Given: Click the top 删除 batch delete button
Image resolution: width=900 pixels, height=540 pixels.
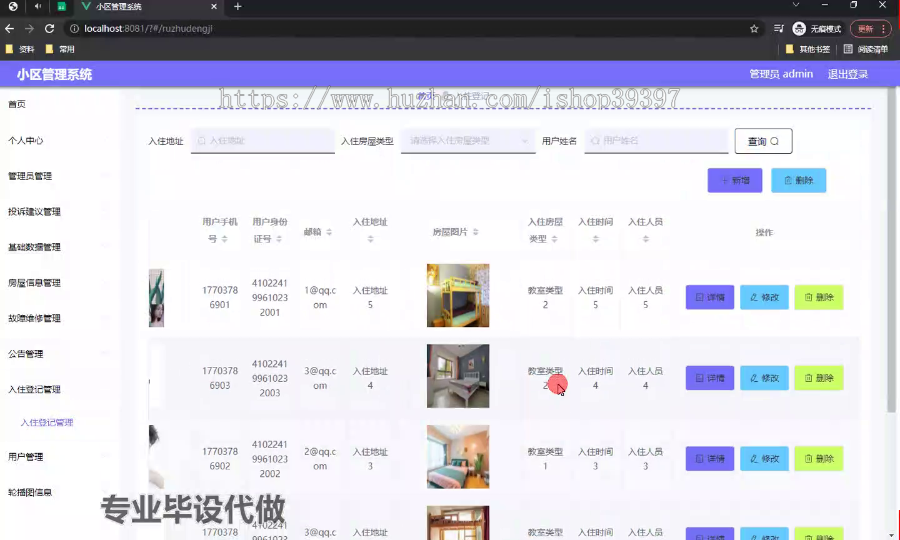Looking at the screenshot, I should click(798, 180).
